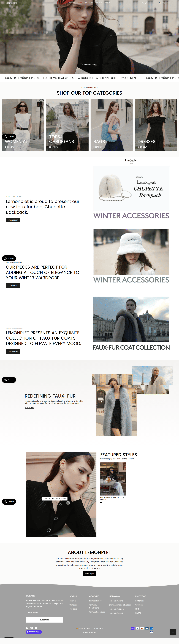
Task: Click the Lemönplet logo in header
Action: (x=11, y=3)
